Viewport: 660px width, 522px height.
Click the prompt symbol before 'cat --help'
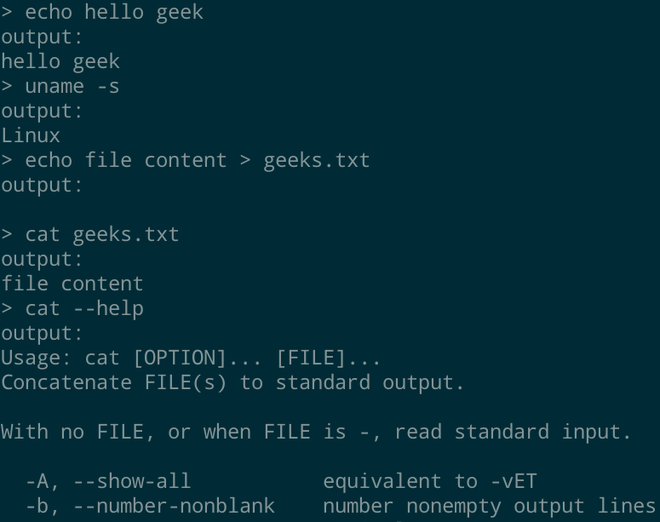click(x=7, y=309)
